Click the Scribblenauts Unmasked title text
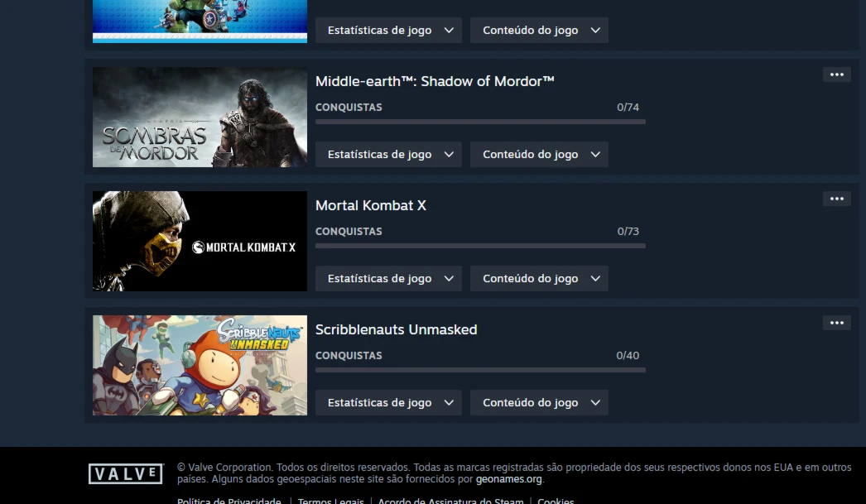The image size is (866, 504). 396,329
